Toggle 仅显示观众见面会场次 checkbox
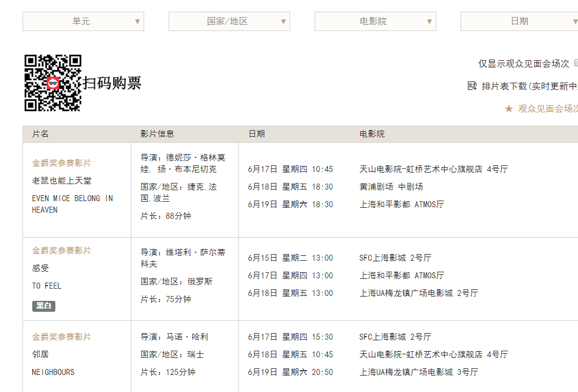Image resolution: width=578 pixels, height=392 pixels. tap(576, 63)
